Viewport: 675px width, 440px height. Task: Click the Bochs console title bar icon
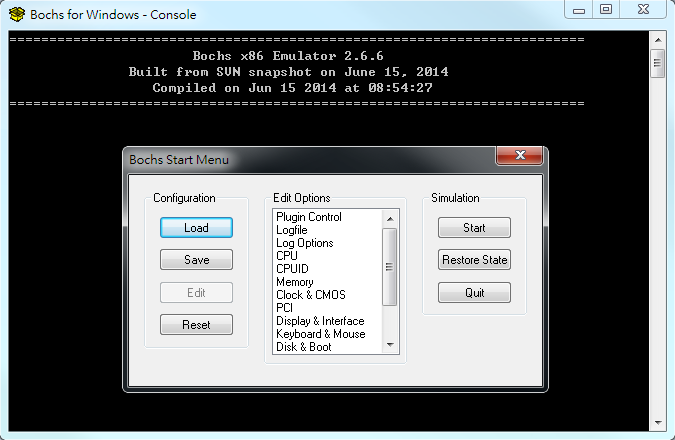(17, 14)
